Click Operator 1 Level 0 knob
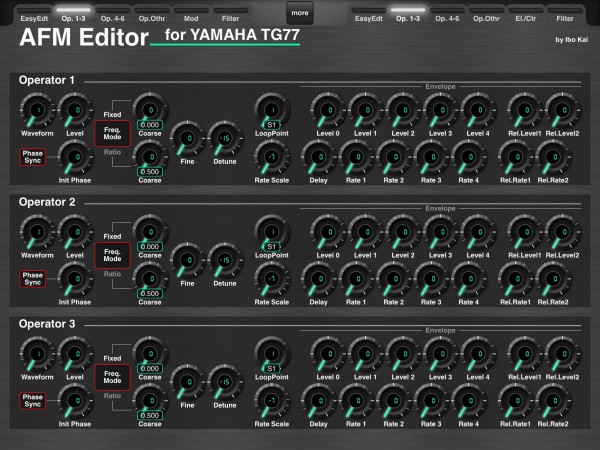Image resolution: width=600 pixels, height=450 pixels. (x=328, y=110)
